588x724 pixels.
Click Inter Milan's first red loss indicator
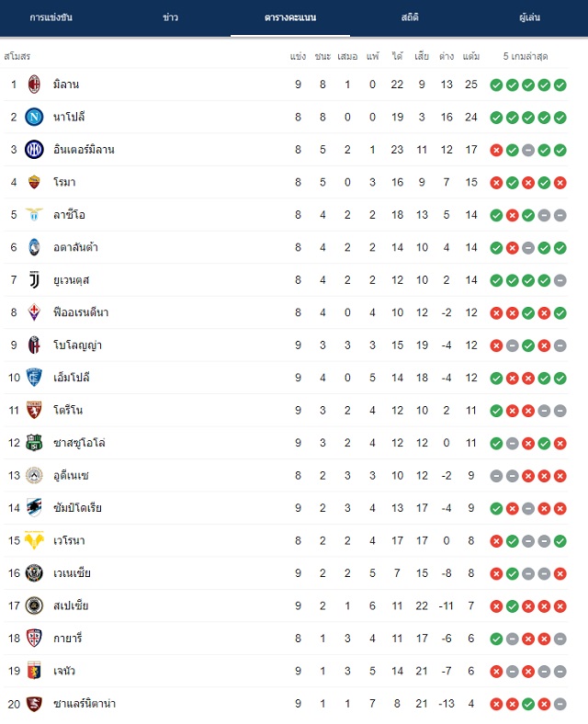tap(496, 150)
